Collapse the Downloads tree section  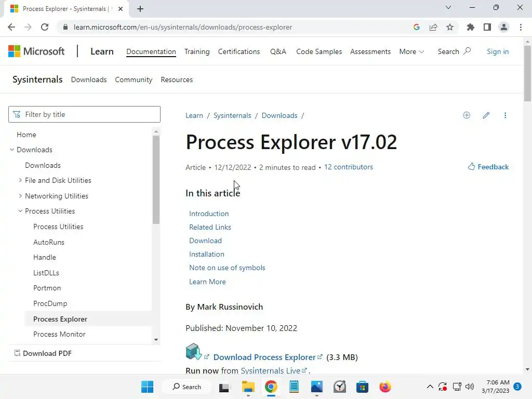click(x=12, y=150)
